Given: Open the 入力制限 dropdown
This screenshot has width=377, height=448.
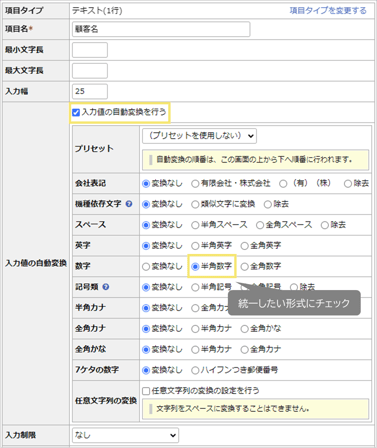Looking at the screenshot, I should click(125, 435).
